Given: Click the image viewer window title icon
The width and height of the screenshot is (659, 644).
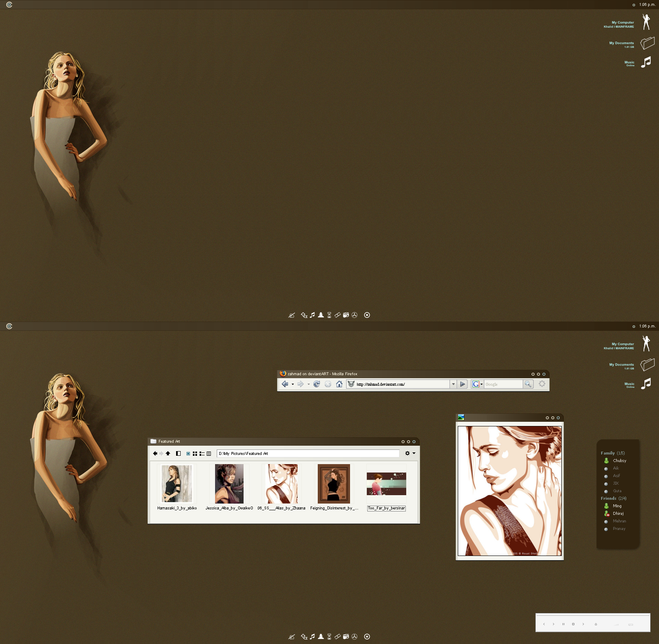Looking at the screenshot, I should pyautogui.click(x=461, y=417).
